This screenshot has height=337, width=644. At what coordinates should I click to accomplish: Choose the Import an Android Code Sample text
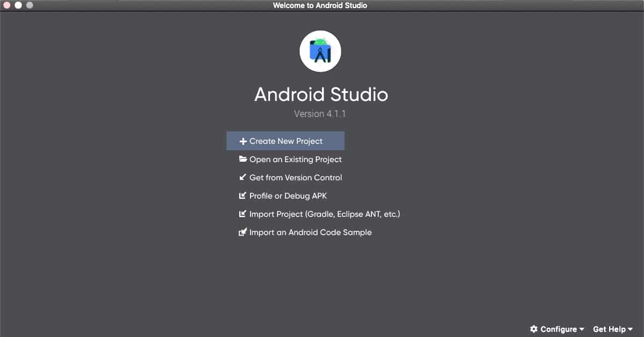coord(310,232)
